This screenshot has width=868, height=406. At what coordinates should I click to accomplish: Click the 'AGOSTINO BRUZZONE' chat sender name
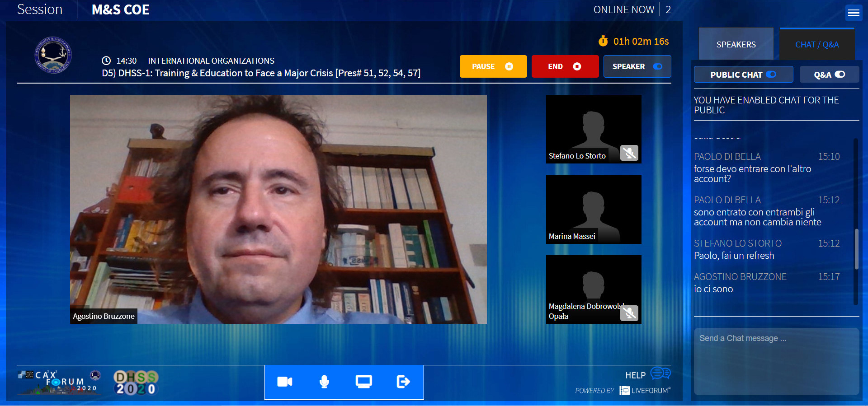click(740, 277)
